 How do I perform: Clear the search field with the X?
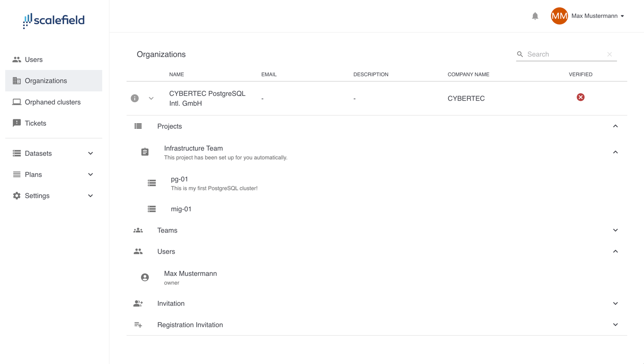tap(609, 54)
